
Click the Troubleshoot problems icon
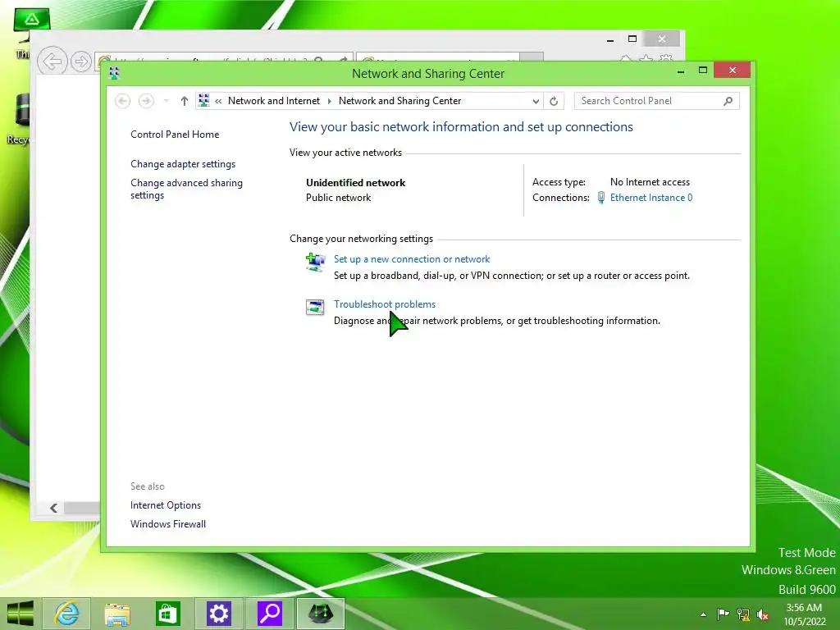pos(315,307)
